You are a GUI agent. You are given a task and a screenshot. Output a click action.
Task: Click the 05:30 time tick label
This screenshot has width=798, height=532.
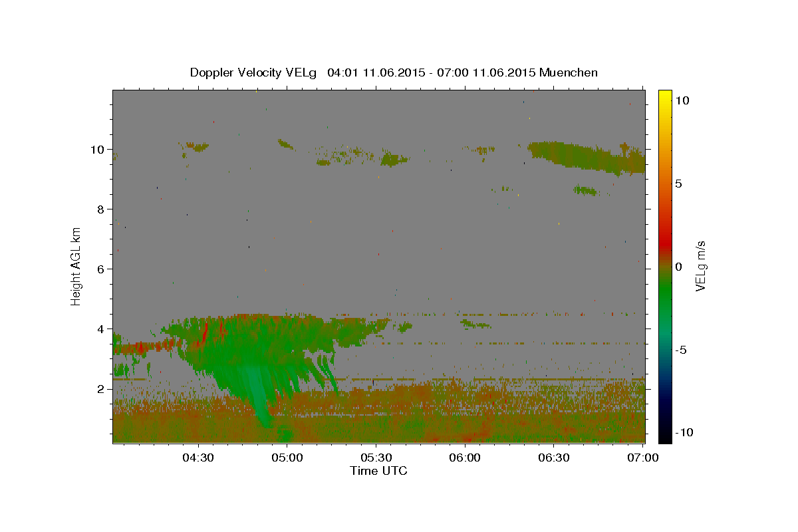coord(376,458)
